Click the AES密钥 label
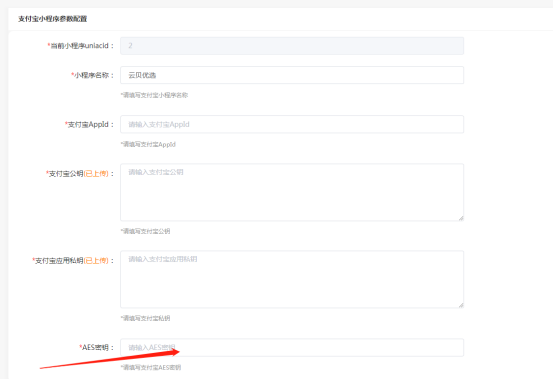Image resolution: width=553 pixels, height=379 pixels. pos(97,348)
